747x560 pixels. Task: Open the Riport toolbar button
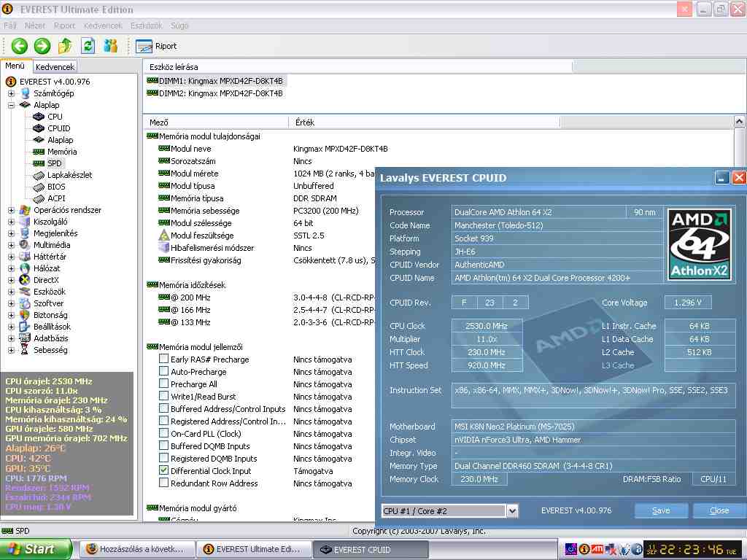157,46
